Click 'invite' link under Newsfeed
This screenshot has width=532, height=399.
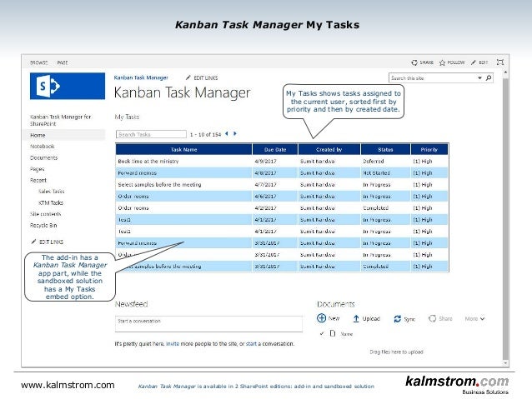point(173,344)
